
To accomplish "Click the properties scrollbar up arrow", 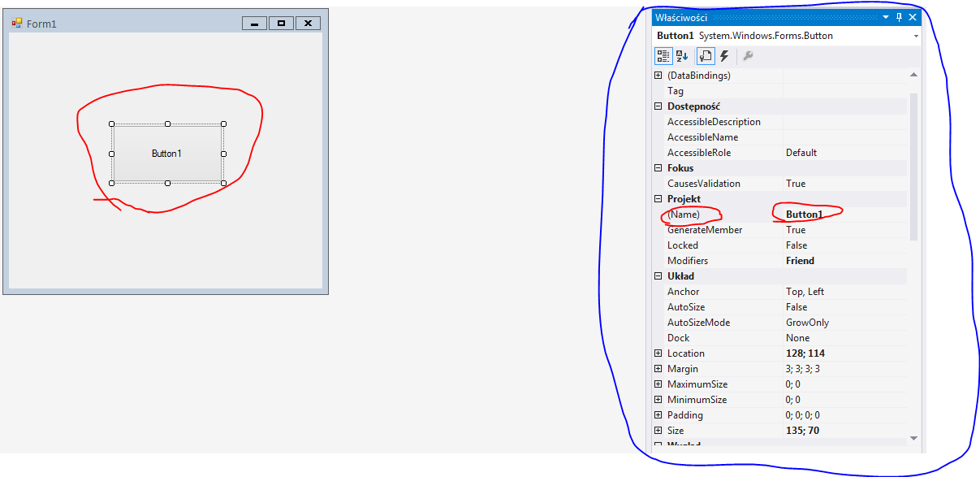I will [x=913, y=75].
